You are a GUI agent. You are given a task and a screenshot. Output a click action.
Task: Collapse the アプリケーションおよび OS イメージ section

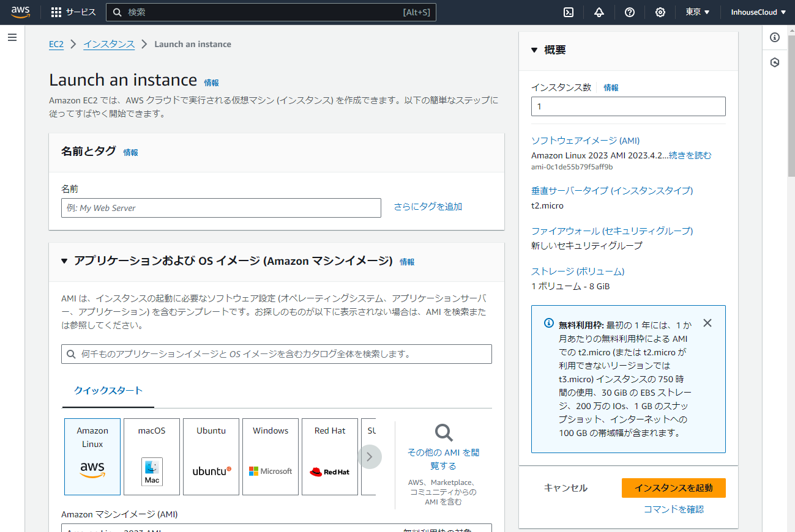click(x=65, y=261)
